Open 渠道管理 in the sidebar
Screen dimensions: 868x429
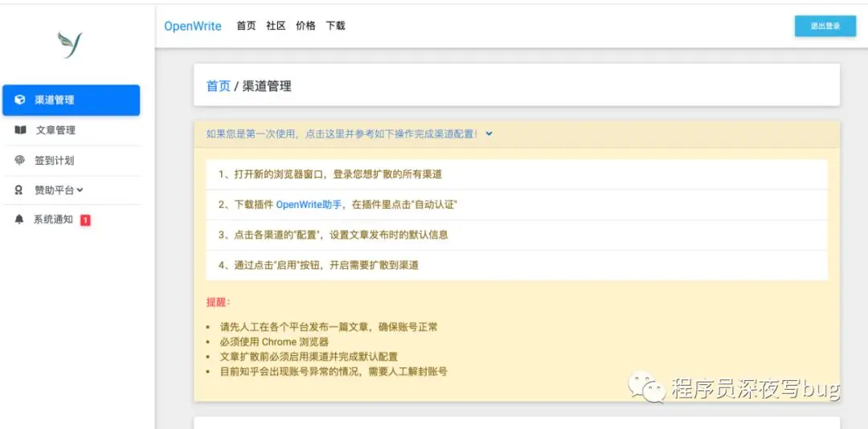click(71, 100)
